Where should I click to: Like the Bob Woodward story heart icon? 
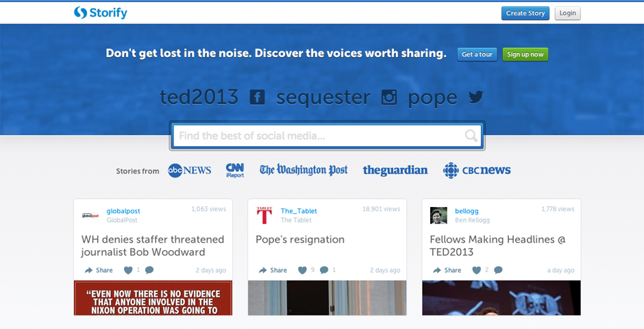pos(128,270)
